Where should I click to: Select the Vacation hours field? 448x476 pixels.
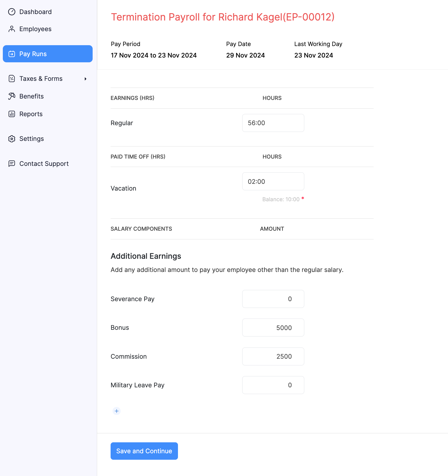[x=273, y=181]
